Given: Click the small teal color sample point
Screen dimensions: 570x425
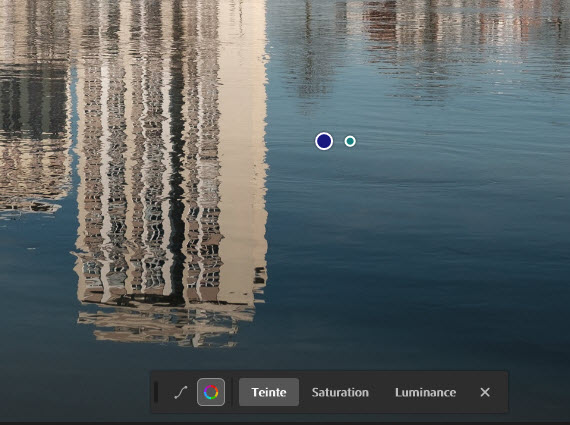Looking at the screenshot, I should pos(350,141).
